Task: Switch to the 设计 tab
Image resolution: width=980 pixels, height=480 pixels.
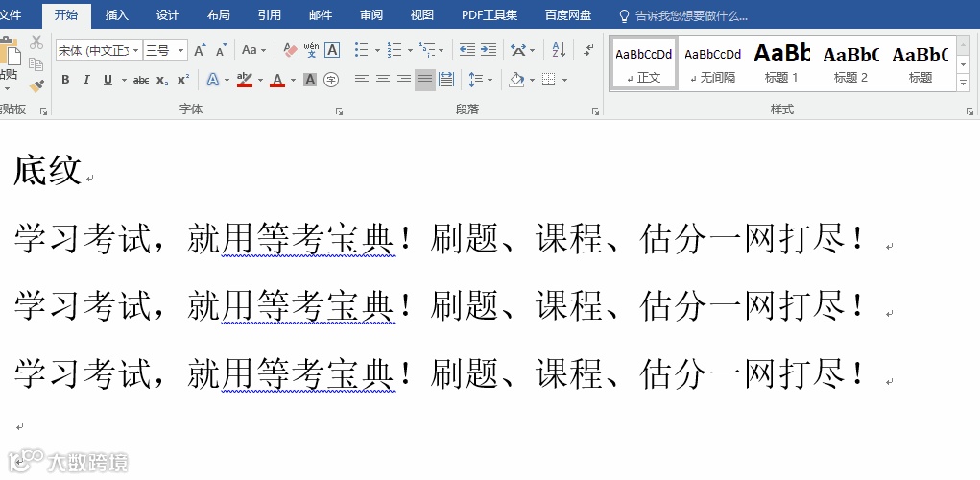Action: click(x=168, y=15)
